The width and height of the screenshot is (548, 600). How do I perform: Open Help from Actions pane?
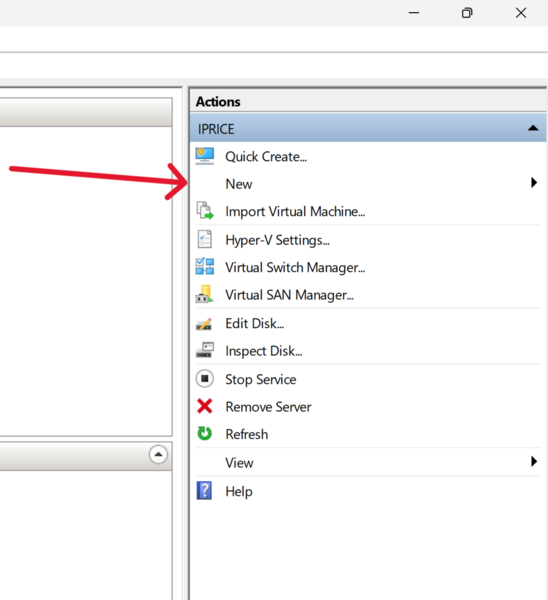pos(239,491)
